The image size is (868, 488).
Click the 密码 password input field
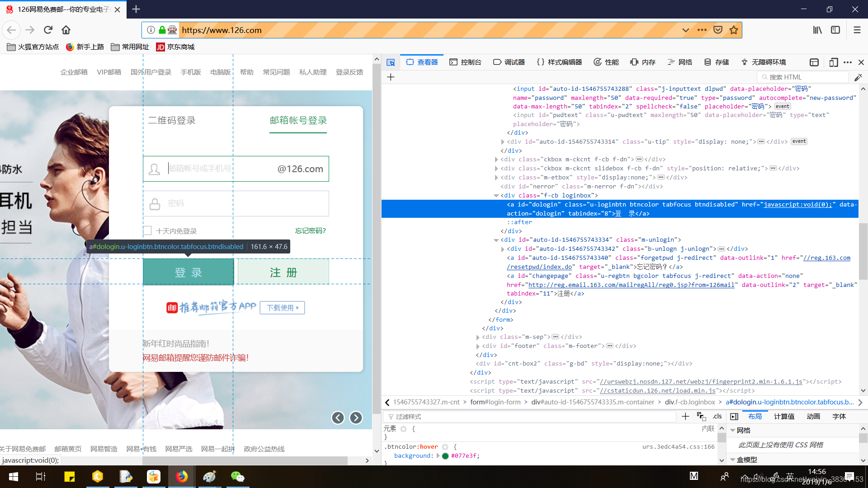click(236, 203)
